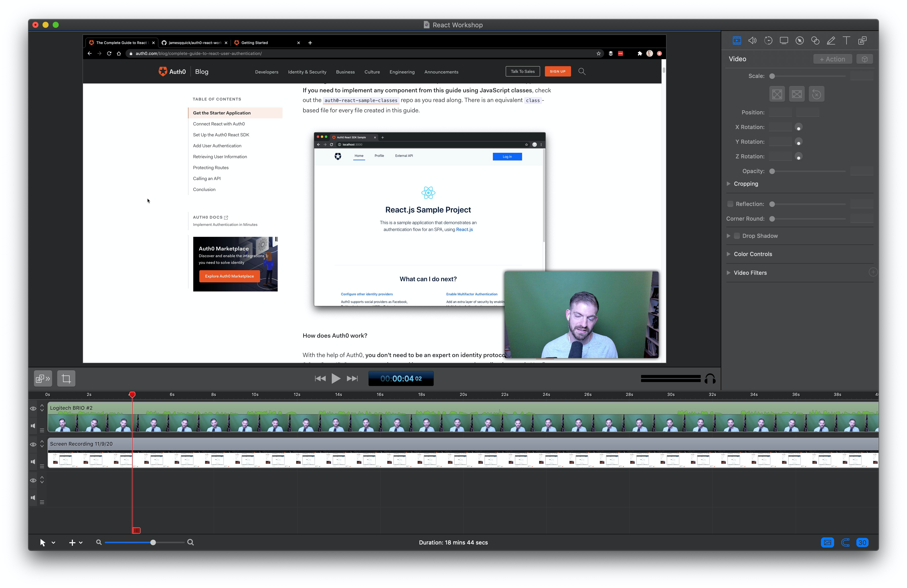
Task: Toggle visibility of the empty third track
Action: (x=33, y=480)
